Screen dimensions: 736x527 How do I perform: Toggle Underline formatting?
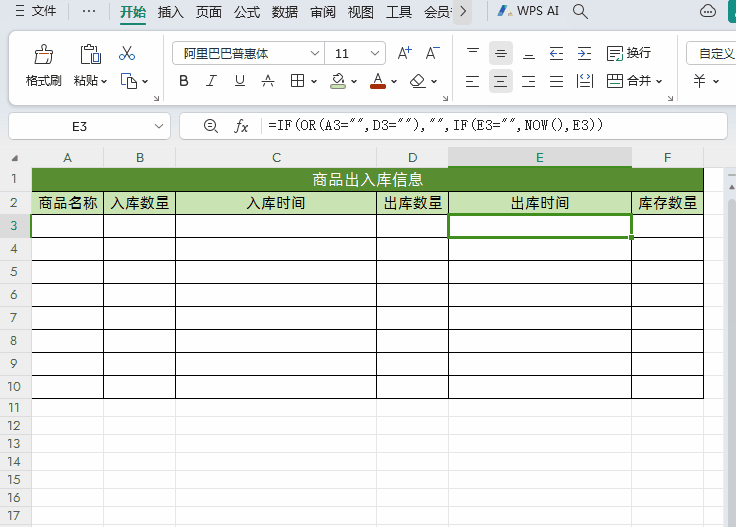click(x=240, y=81)
